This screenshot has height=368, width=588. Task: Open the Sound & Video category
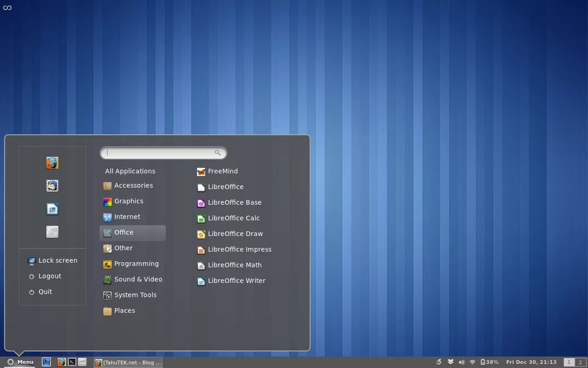pos(132,279)
